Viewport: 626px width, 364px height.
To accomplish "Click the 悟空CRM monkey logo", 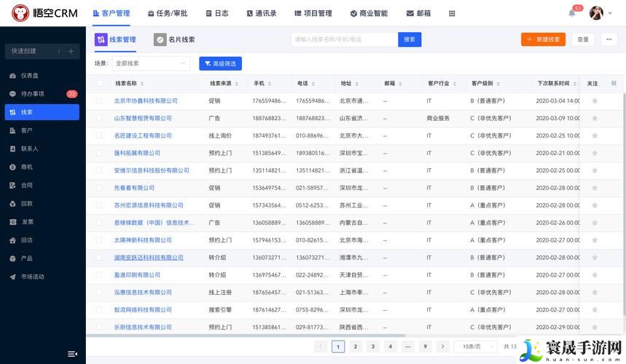I will click(x=20, y=13).
